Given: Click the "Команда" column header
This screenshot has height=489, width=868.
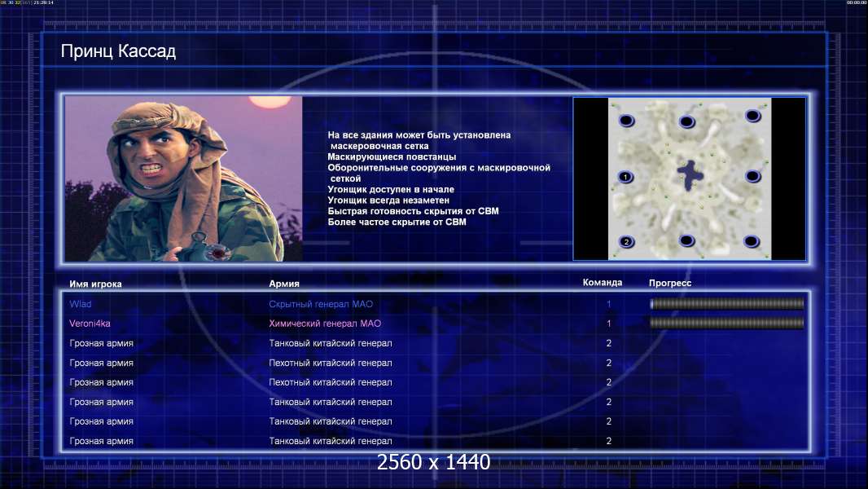Looking at the screenshot, I should pyautogui.click(x=603, y=283).
